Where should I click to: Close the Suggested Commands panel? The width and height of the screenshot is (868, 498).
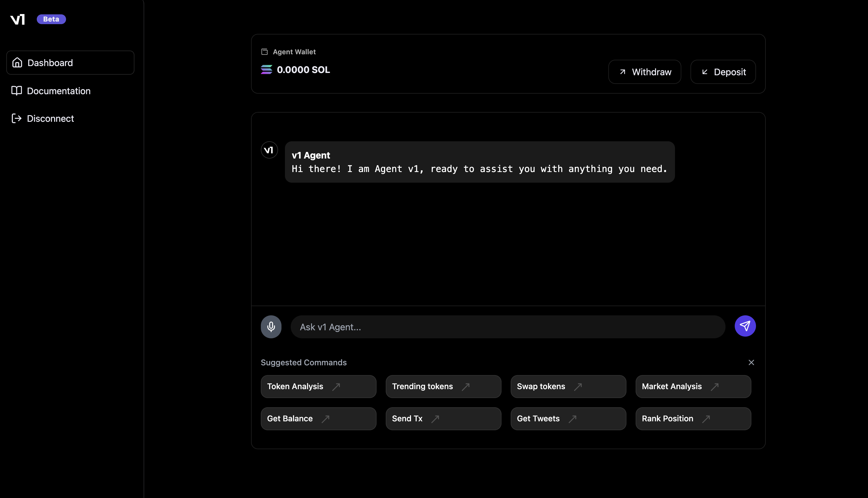click(x=751, y=362)
